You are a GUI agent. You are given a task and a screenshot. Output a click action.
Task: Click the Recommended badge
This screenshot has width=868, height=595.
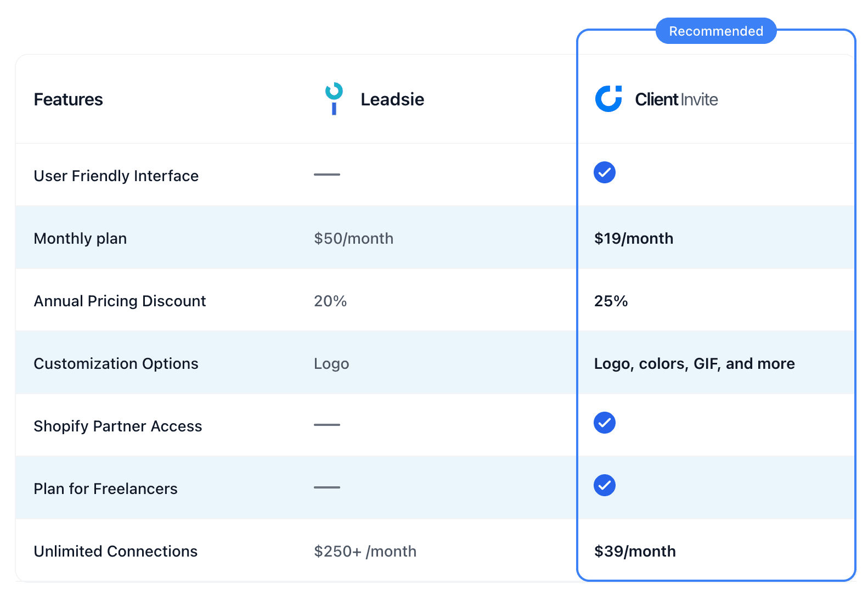715,31
